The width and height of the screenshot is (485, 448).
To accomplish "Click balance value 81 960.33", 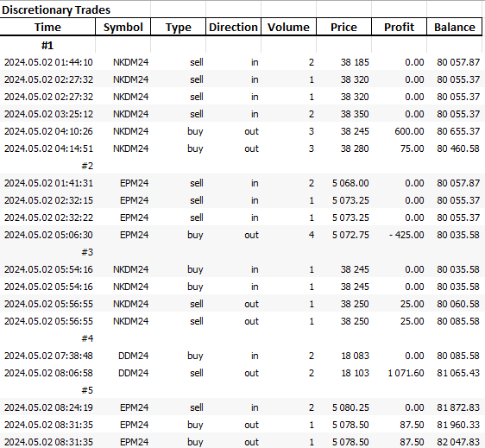I will (458, 425).
